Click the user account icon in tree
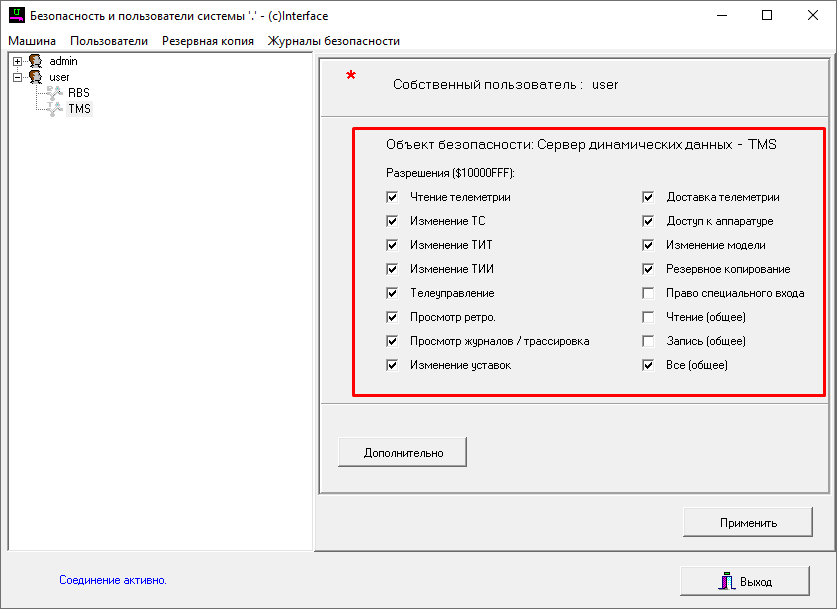The height and width of the screenshot is (609, 837). [x=35, y=77]
